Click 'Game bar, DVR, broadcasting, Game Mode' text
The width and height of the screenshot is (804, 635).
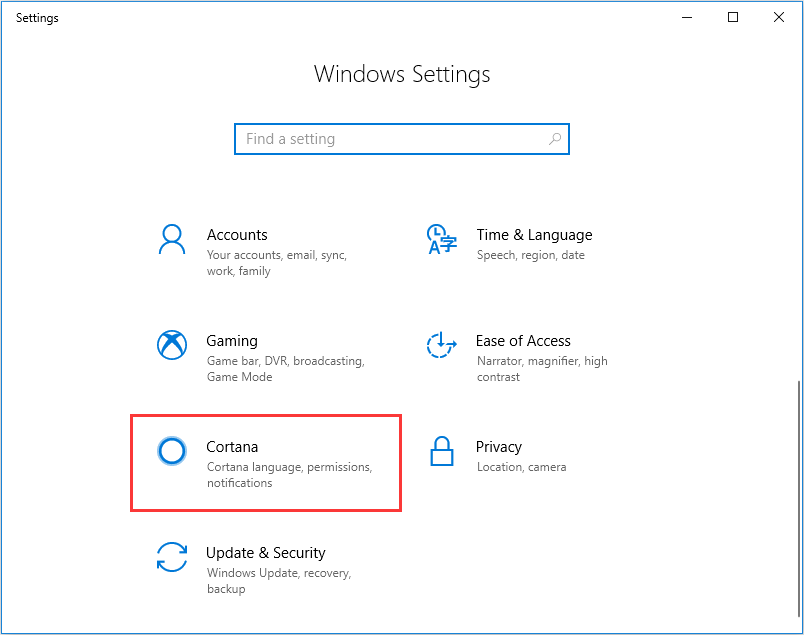tap(286, 369)
